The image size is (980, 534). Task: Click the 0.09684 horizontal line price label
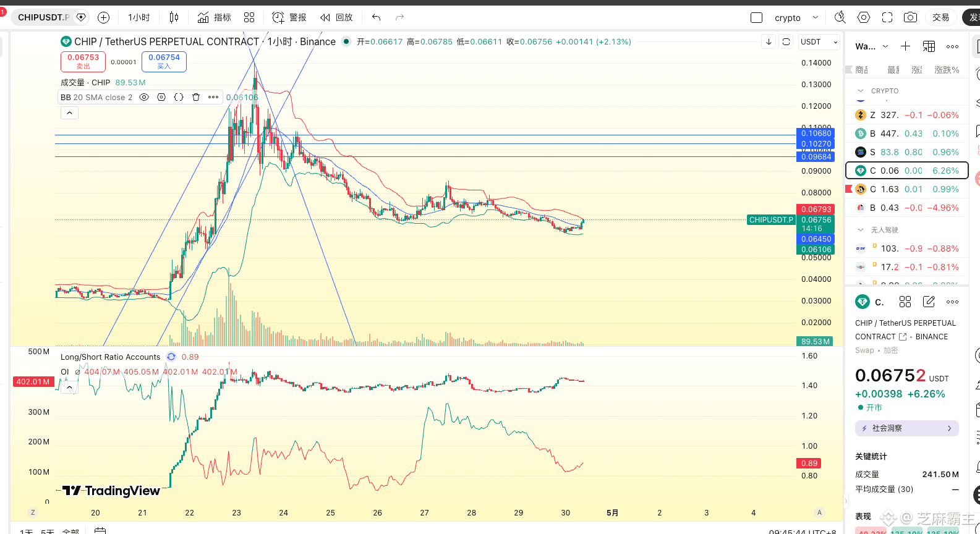pyautogui.click(x=816, y=157)
